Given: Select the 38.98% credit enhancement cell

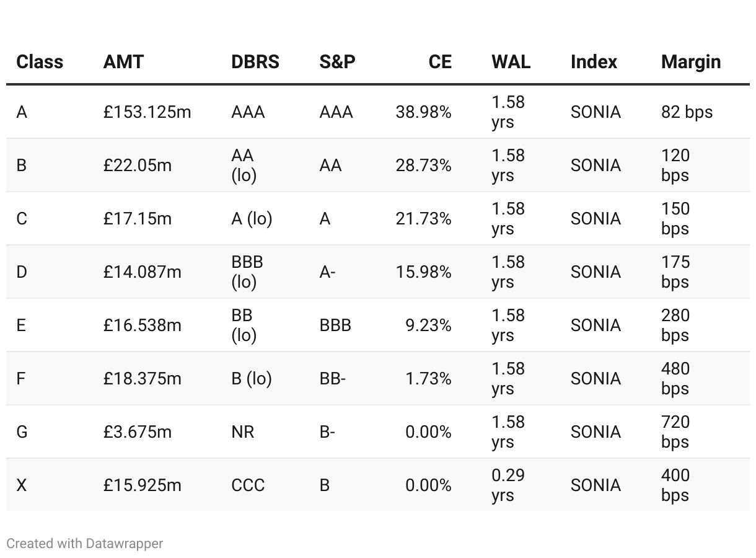Looking at the screenshot, I should click(x=424, y=112).
